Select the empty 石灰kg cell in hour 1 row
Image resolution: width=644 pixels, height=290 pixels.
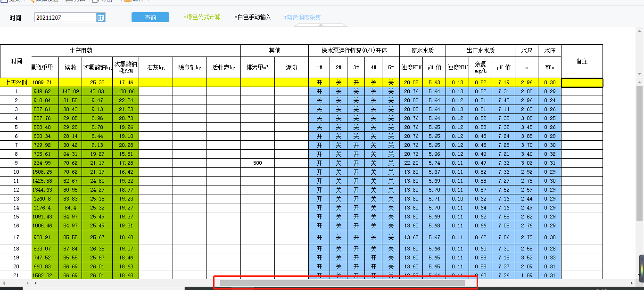(x=156, y=91)
